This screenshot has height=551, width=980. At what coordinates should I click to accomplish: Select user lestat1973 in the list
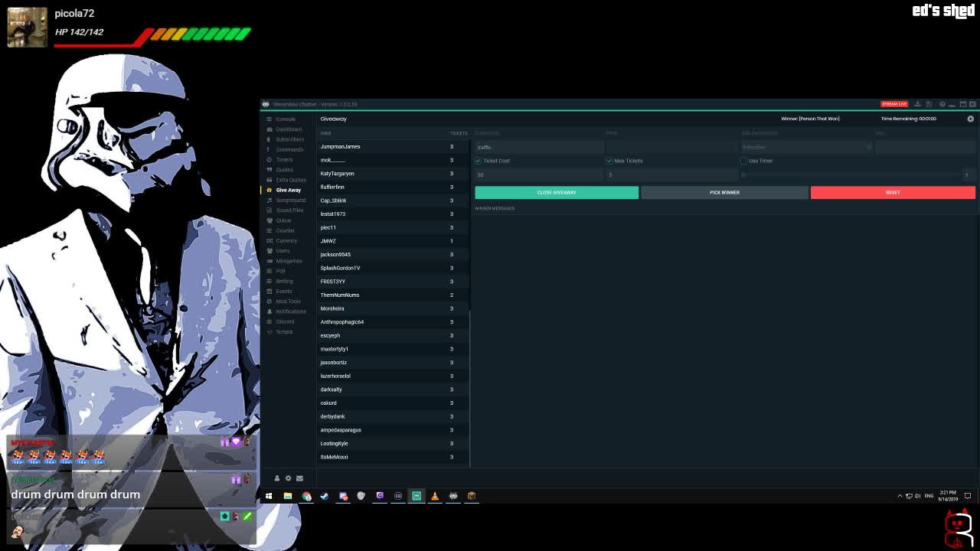[x=393, y=214]
